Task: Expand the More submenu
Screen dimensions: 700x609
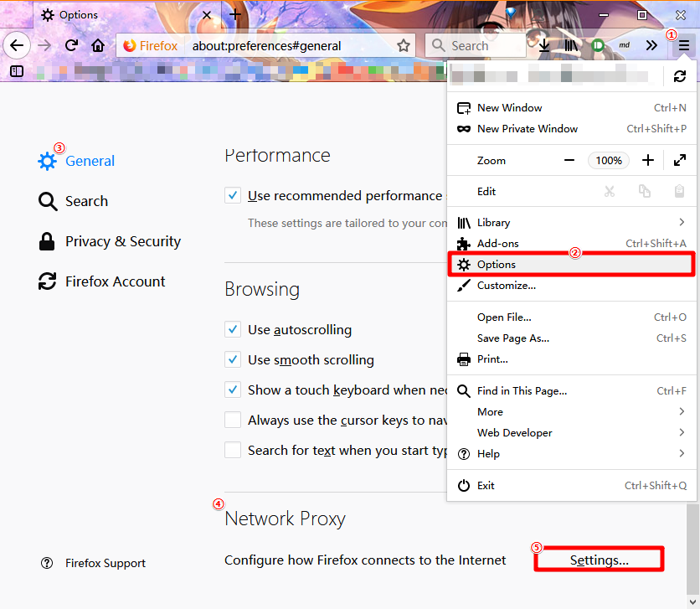Action: (571, 411)
